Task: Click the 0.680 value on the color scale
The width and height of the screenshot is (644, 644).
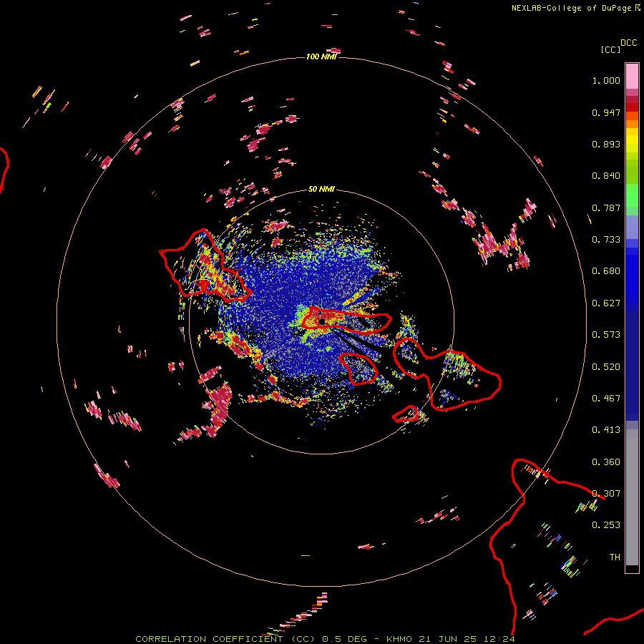Action: click(606, 271)
